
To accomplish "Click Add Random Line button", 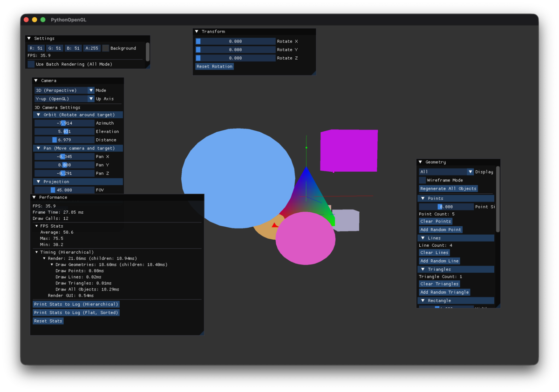I will coord(440,261).
